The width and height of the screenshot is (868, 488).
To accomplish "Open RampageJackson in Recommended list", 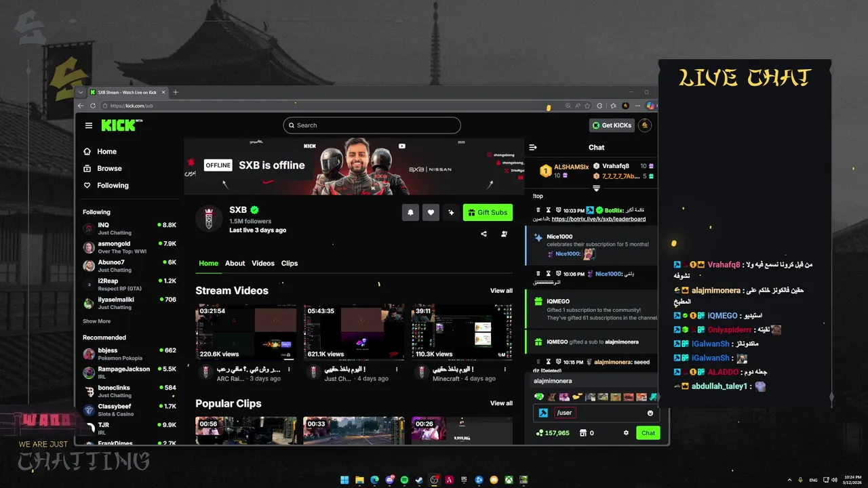I will point(129,373).
